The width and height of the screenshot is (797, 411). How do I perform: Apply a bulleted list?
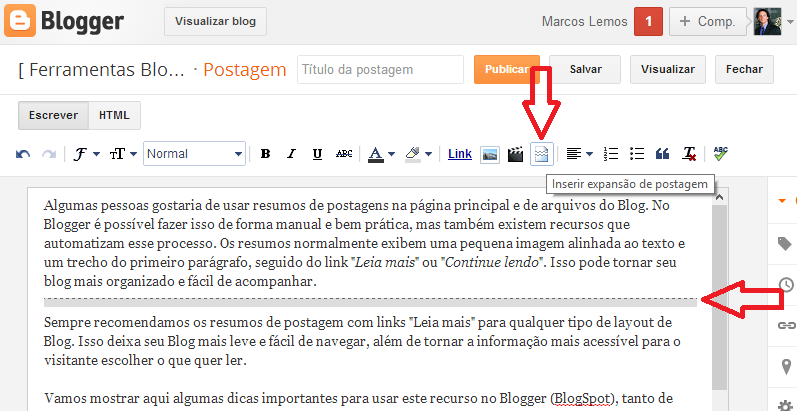coord(636,153)
